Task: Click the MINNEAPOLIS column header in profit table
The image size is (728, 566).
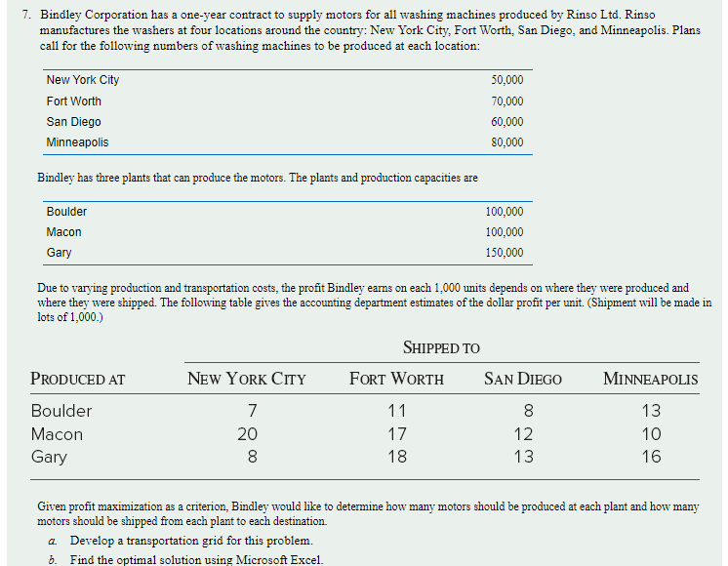Action: [x=651, y=379]
